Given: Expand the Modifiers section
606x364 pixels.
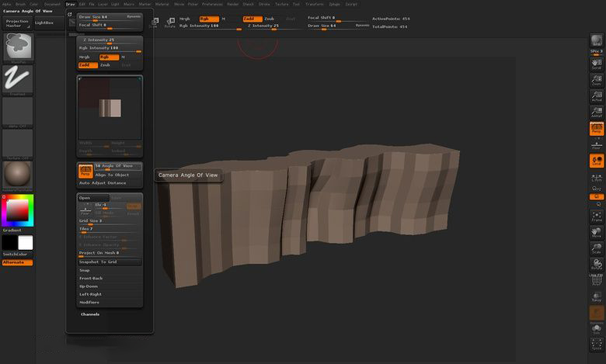Looking at the screenshot, I should coord(89,302).
